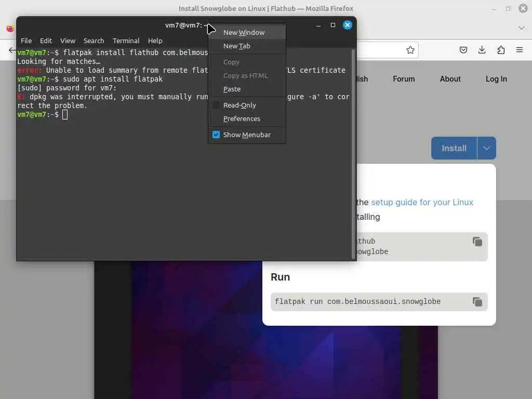Screen dimensions: 532x399
Task: Click the Run heading text
Action: 280,277
